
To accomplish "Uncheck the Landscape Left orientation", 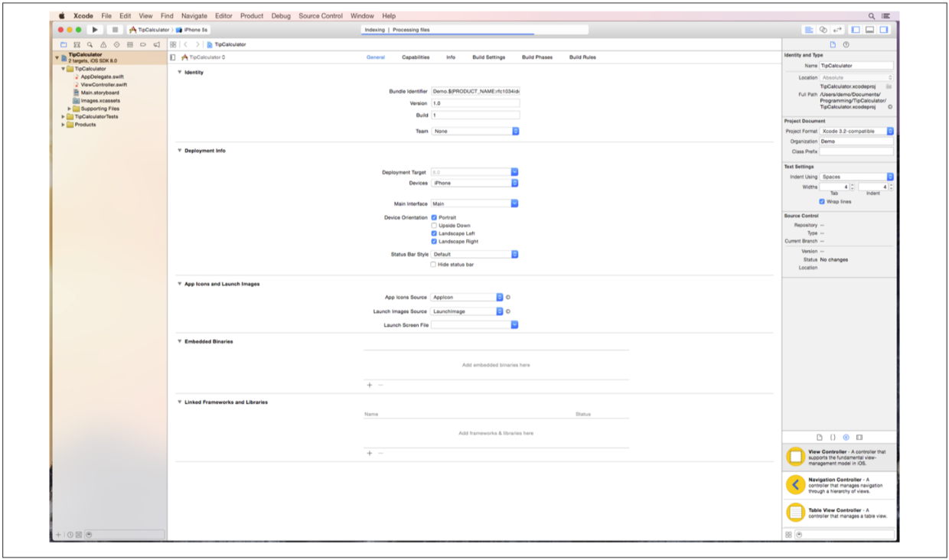I will (434, 233).
